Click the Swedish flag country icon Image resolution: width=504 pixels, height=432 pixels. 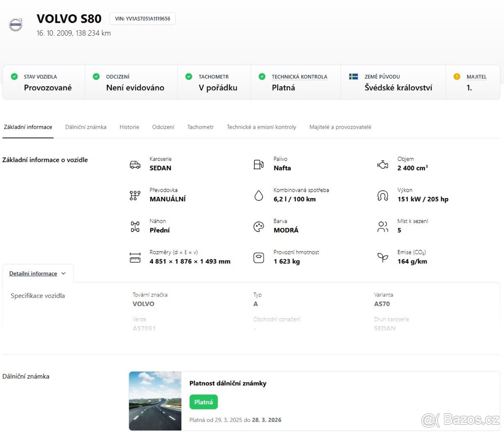tap(353, 76)
